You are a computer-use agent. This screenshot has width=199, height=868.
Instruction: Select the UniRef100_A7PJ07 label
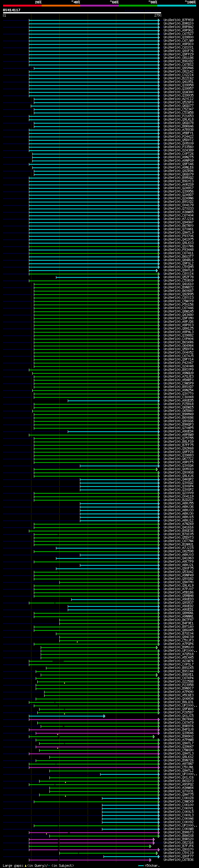[x=178, y=589]
